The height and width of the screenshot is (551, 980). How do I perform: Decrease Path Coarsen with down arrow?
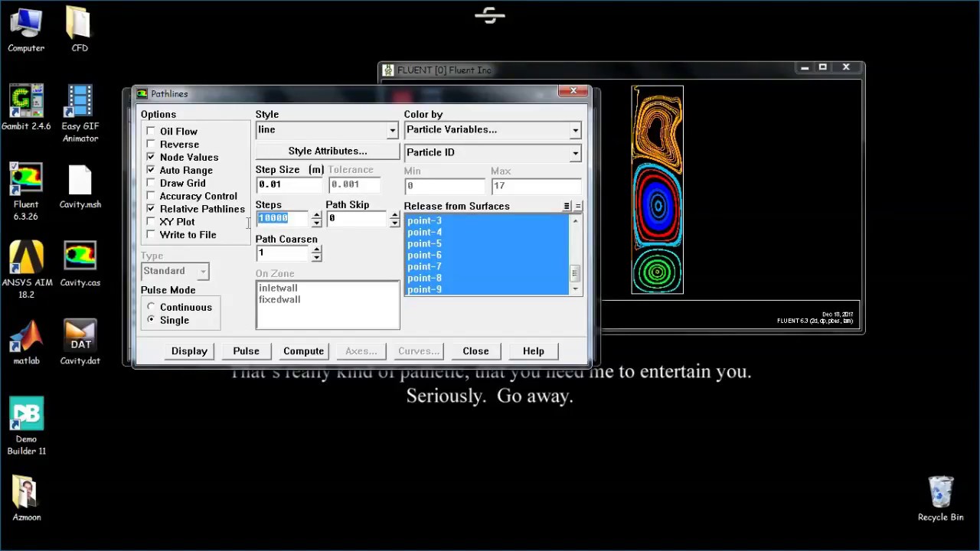tap(316, 257)
